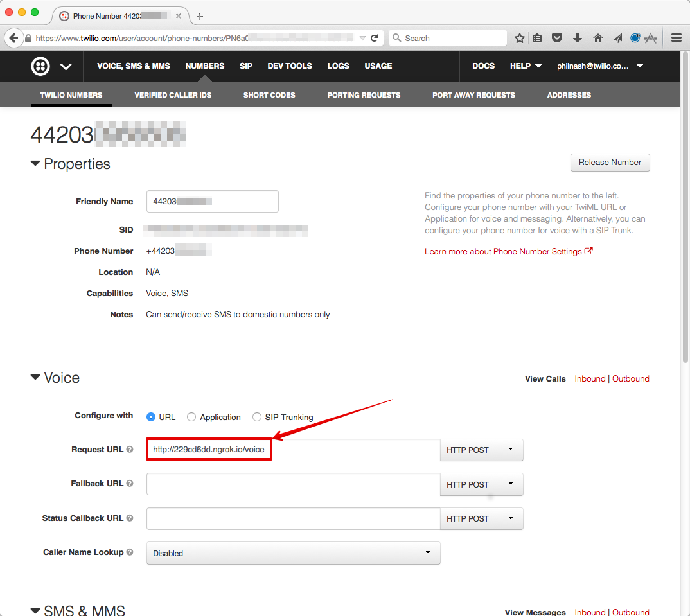Screen dimensions: 690x616
Task: Close the Phone Number browser tab
Action: coord(178,16)
